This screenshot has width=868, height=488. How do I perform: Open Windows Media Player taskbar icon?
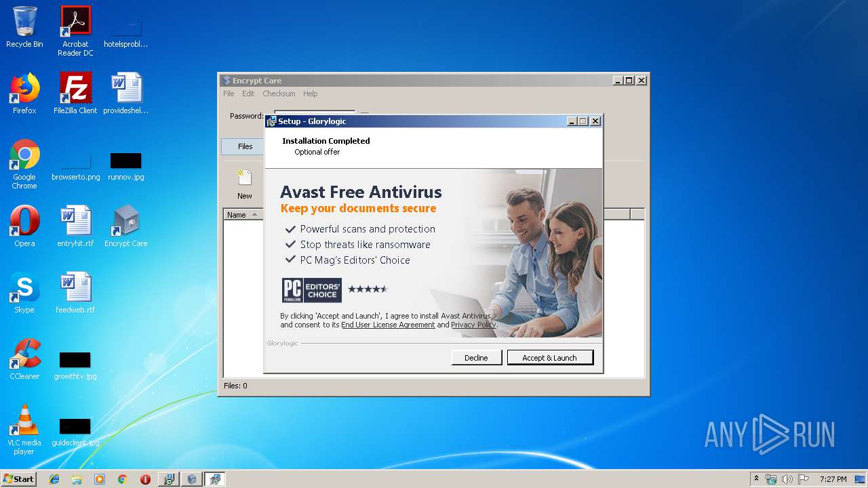point(100,479)
